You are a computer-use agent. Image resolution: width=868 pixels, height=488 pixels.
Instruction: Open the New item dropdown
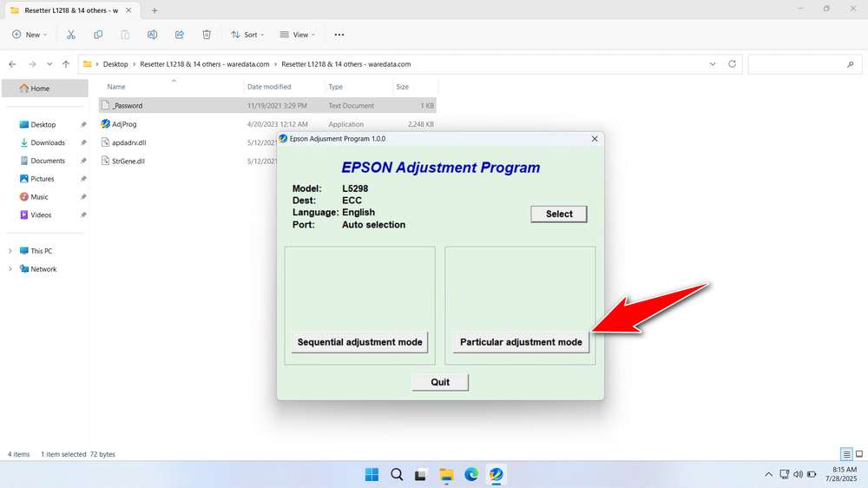coord(30,35)
